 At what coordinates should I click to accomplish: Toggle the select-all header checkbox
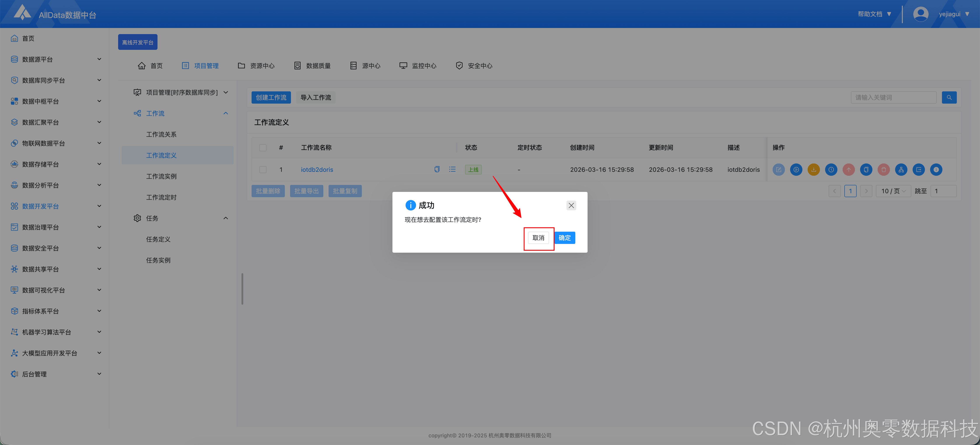263,148
